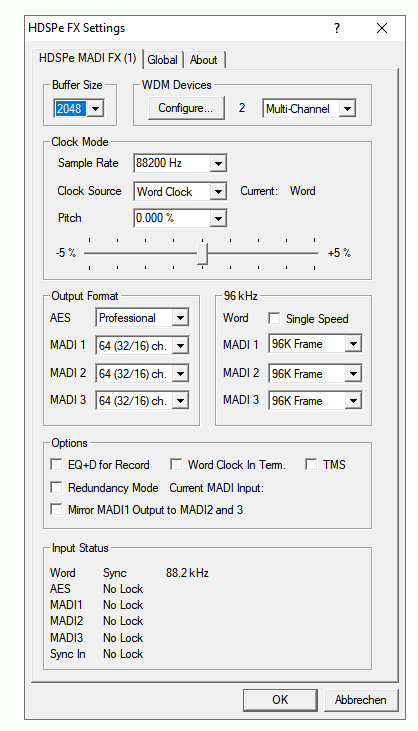
Task: Toggle Word Clock In Term. checkbox
Action: [x=176, y=464]
